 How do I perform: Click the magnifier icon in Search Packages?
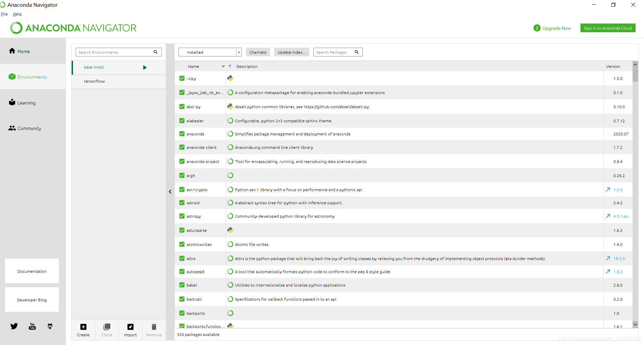[357, 52]
